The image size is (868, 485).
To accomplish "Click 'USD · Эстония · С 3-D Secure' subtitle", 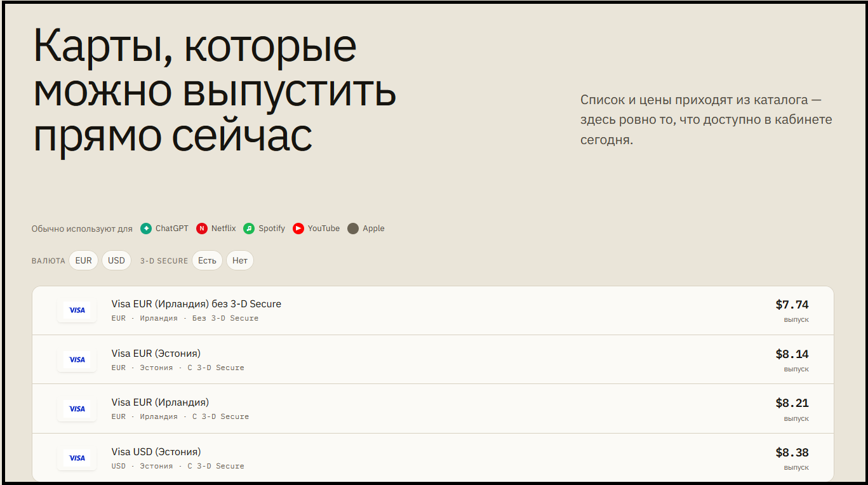I will click(x=178, y=466).
